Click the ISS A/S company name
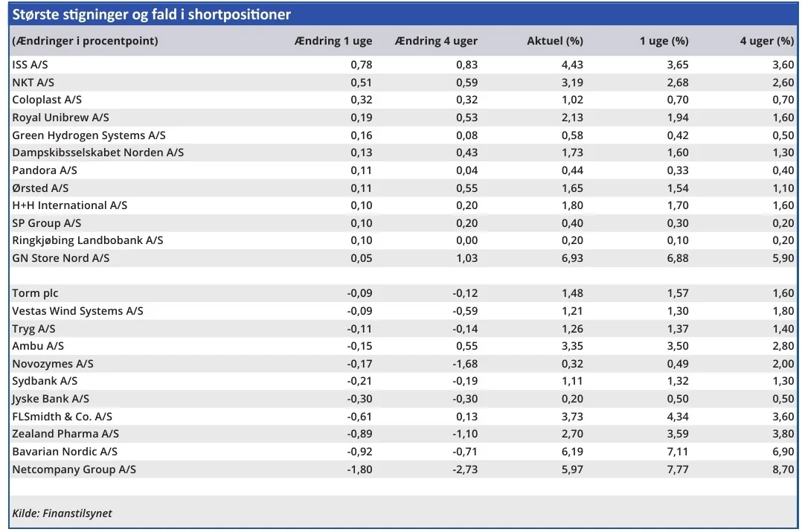 31,65
